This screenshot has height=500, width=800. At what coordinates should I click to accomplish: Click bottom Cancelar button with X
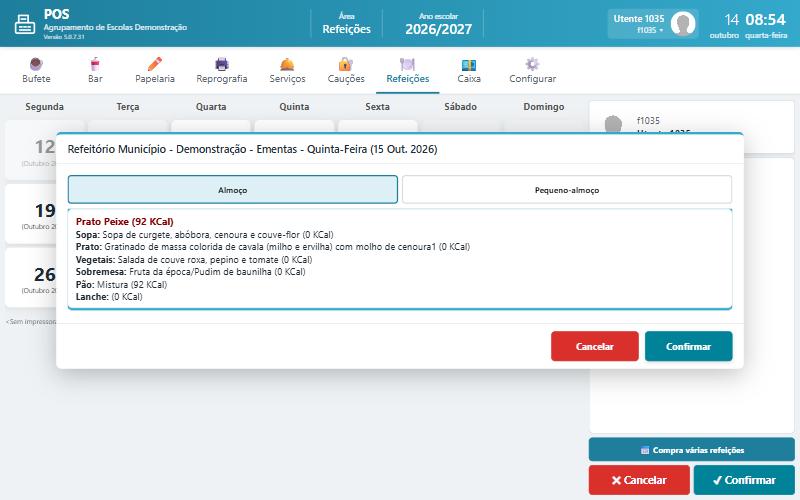point(639,480)
